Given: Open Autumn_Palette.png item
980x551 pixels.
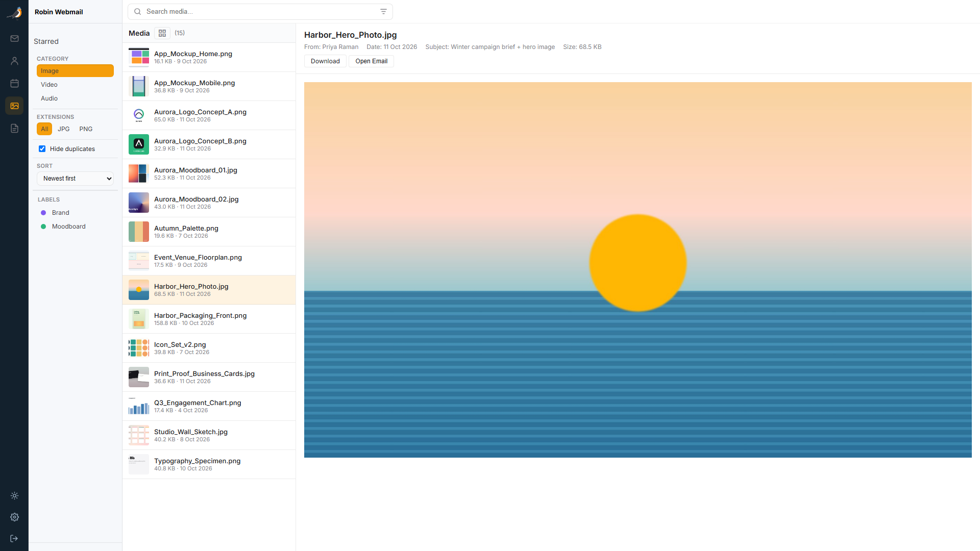Looking at the screenshot, I should [x=209, y=232].
